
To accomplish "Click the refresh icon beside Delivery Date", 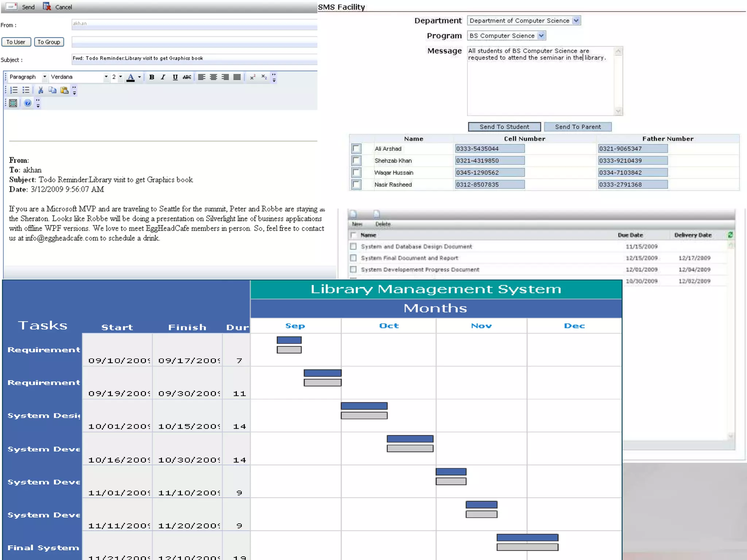I will 730,235.
